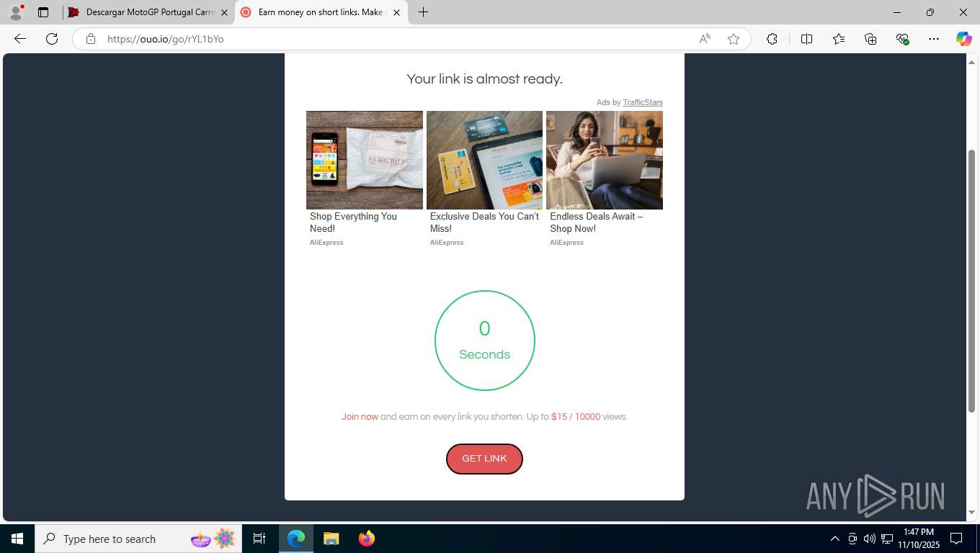Toggle split screen view
This screenshot has height=553, width=980.
(x=806, y=39)
